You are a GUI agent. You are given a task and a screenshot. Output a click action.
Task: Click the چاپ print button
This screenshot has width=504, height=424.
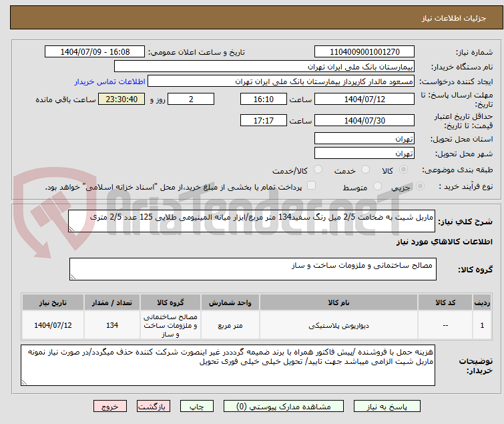pos(197,407)
